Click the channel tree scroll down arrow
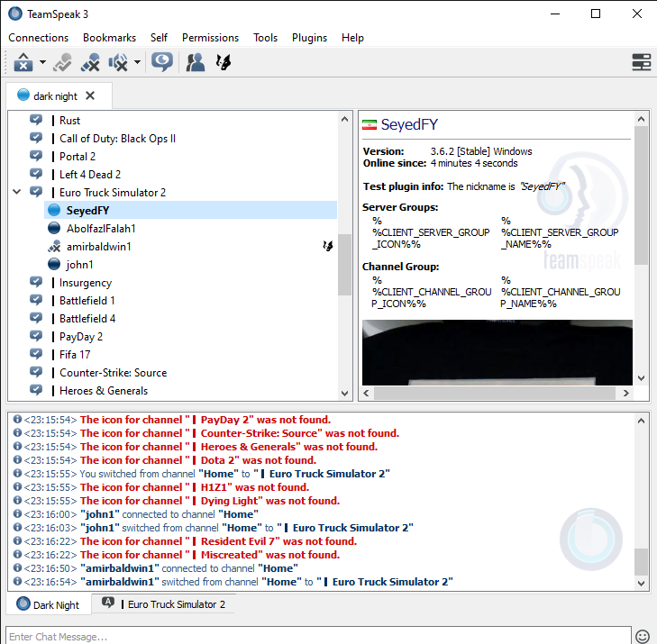Screen dimensions: 657x644 pyautogui.click(x=344, y=394)
